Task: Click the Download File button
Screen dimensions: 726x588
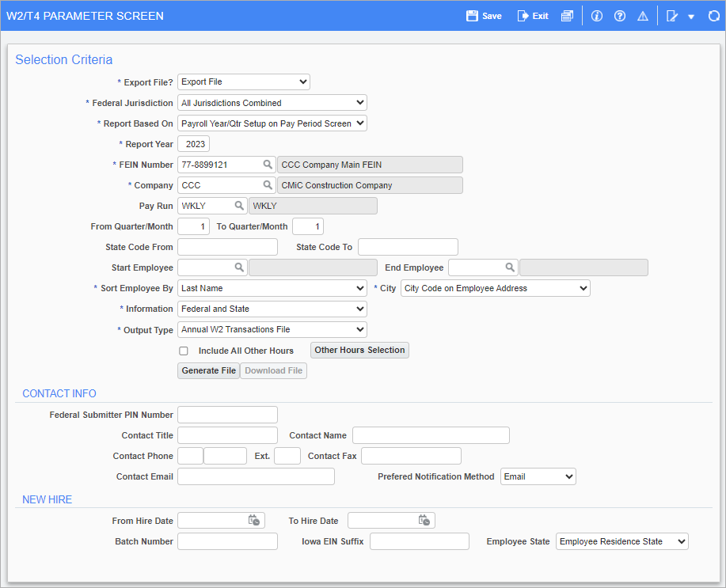Action: pyautogui.click(x=274, y=370)
